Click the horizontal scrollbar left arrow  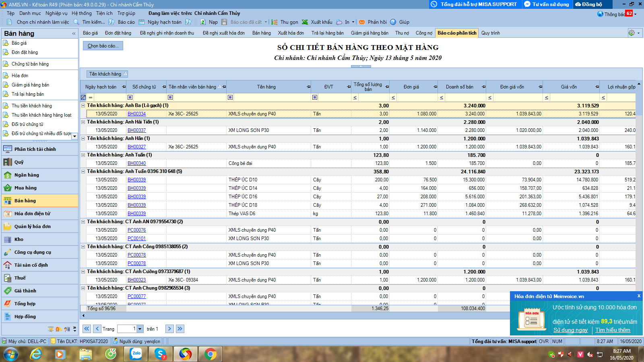tap(83, 316)
